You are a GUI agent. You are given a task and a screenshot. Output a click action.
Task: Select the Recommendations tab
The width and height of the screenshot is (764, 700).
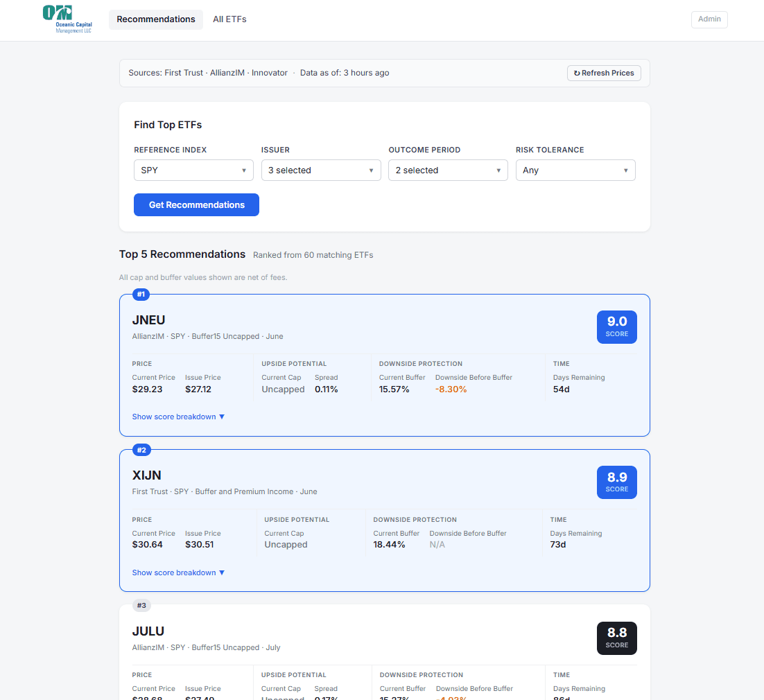tap(155, 19)
